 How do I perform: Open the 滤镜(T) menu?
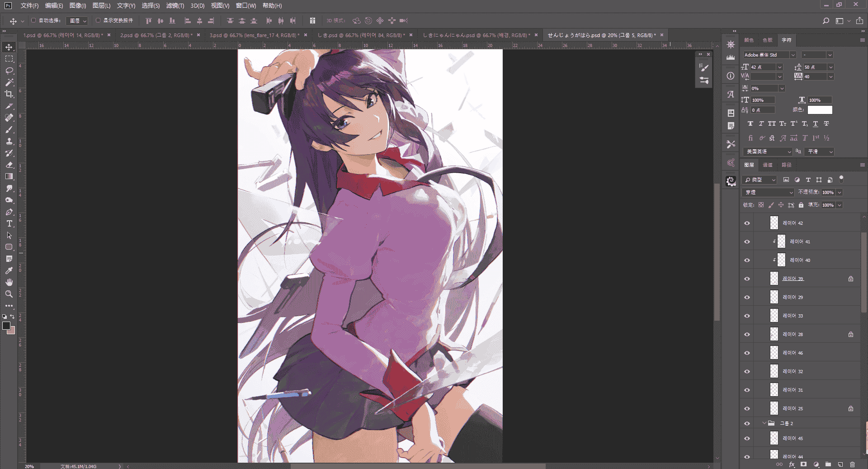tap(175, 5)
